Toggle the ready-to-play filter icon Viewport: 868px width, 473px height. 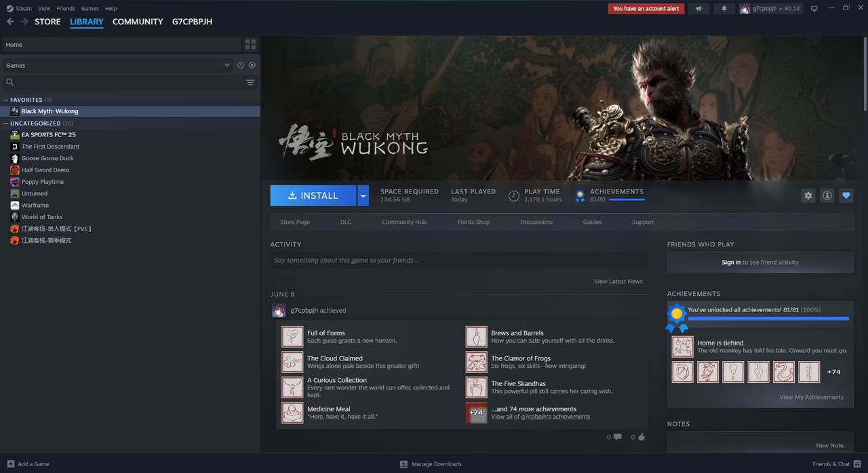252,65
